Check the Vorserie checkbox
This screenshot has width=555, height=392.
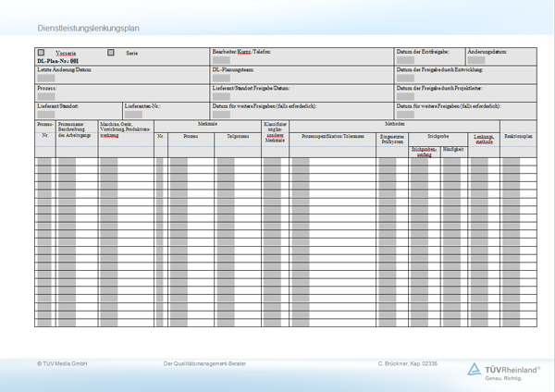point(41,53)
